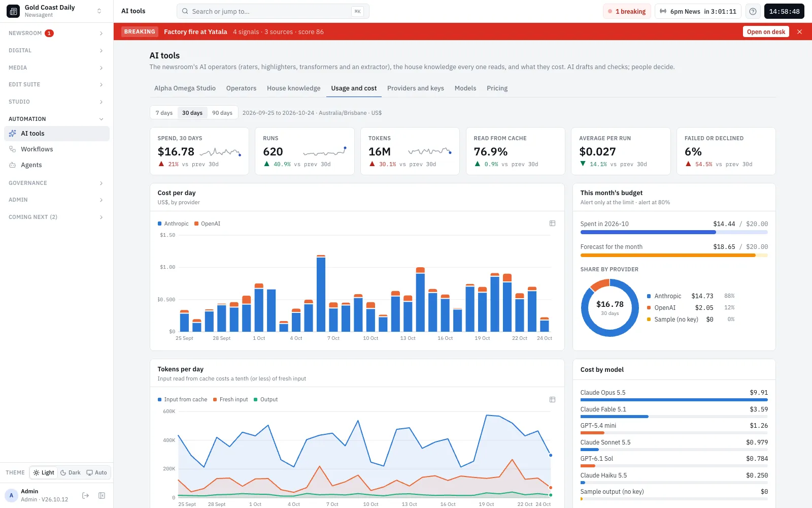Switch to the Models tab
The height and width of the screenshot is (508, 812).
coord(465,88)
